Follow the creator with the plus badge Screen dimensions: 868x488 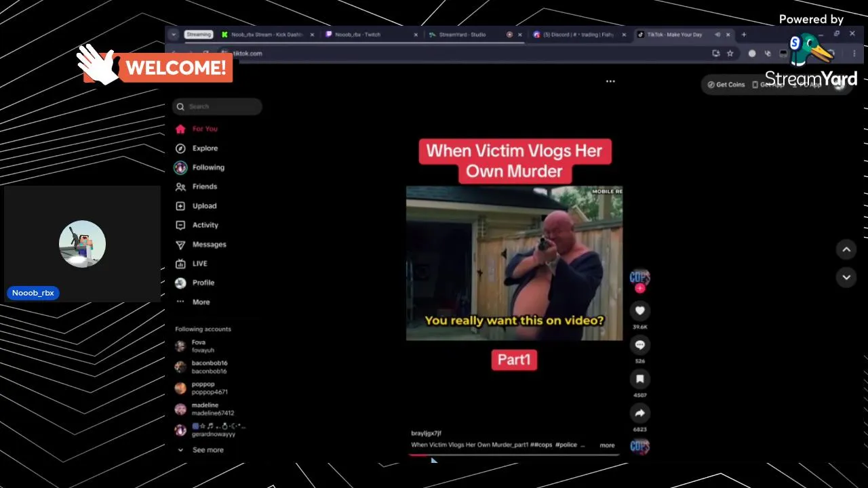tap(639, 289)
